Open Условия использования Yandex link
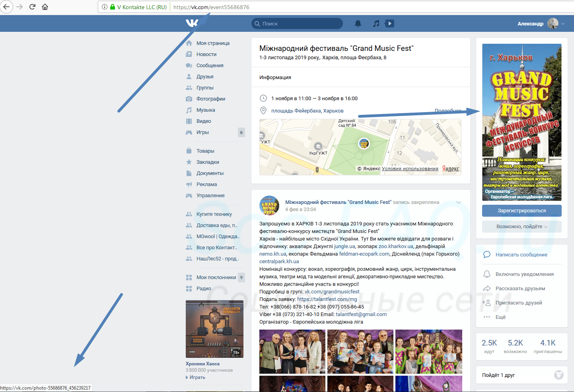Image resolution: width=574 pixels, height=392 pixels. coord(410,169)
